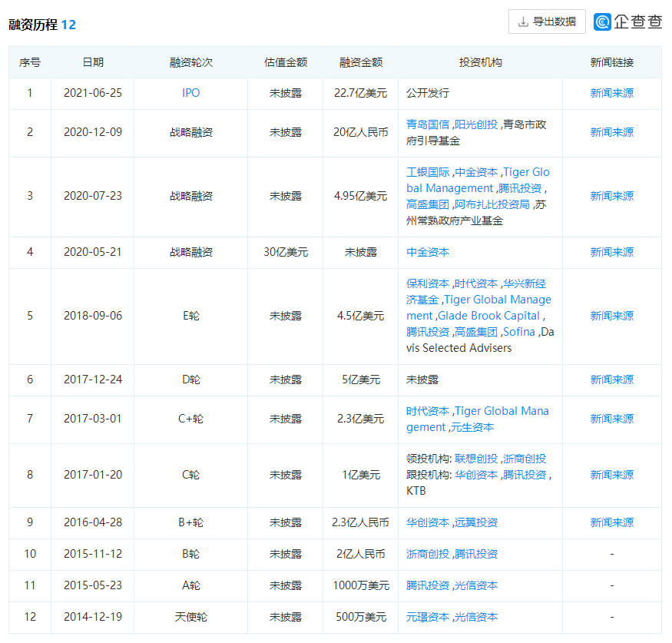Click 光信资本 in the A轮 row

tap(476, 585)
